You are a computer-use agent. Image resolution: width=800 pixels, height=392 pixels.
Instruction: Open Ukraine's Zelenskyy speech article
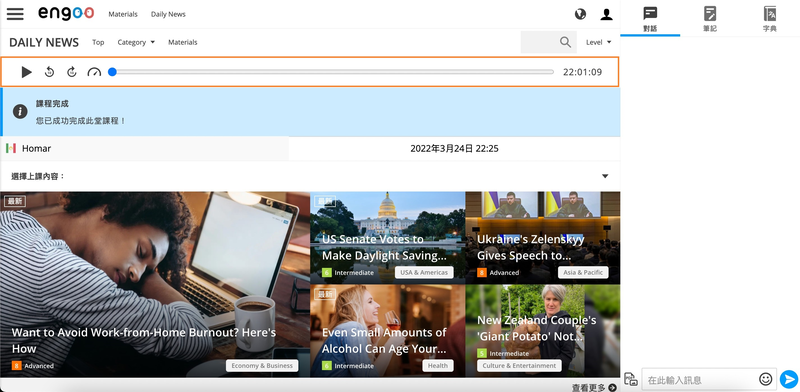click(543, 237)
